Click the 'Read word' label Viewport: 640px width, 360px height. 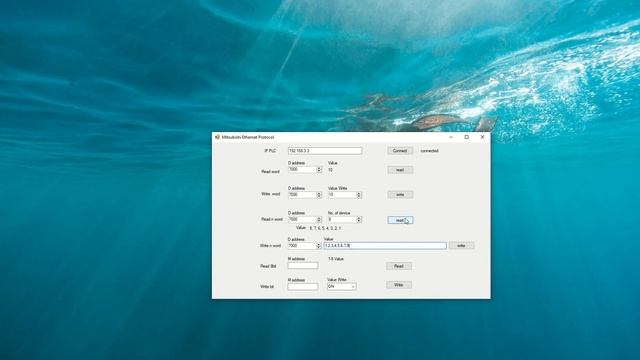click(270, 171)
